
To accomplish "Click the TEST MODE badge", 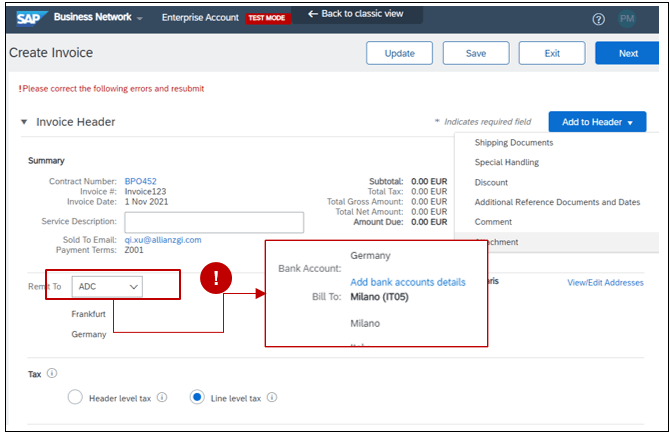I will point(267,18).
